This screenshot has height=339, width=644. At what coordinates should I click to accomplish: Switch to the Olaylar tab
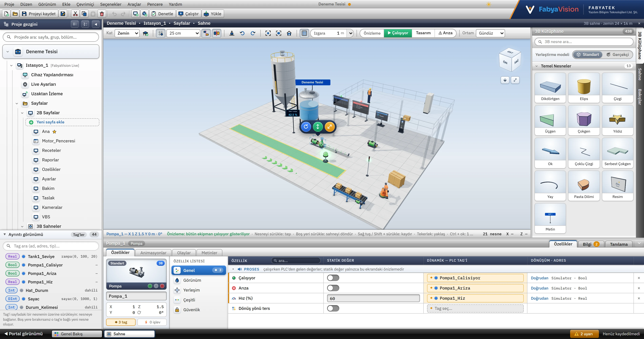point(184,253)
